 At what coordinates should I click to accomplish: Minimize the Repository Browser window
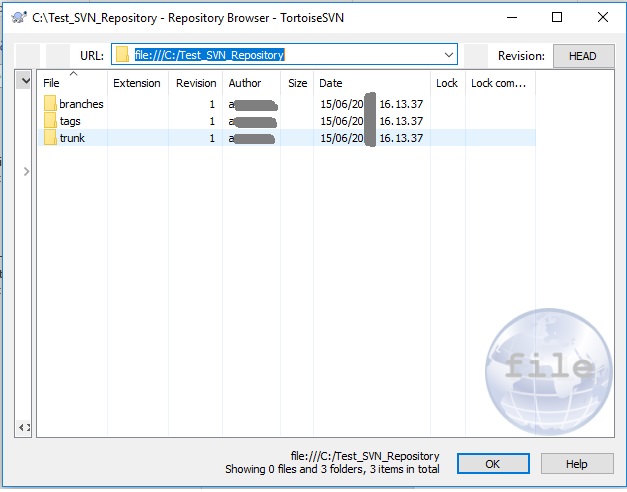click(x=512, y=18)
